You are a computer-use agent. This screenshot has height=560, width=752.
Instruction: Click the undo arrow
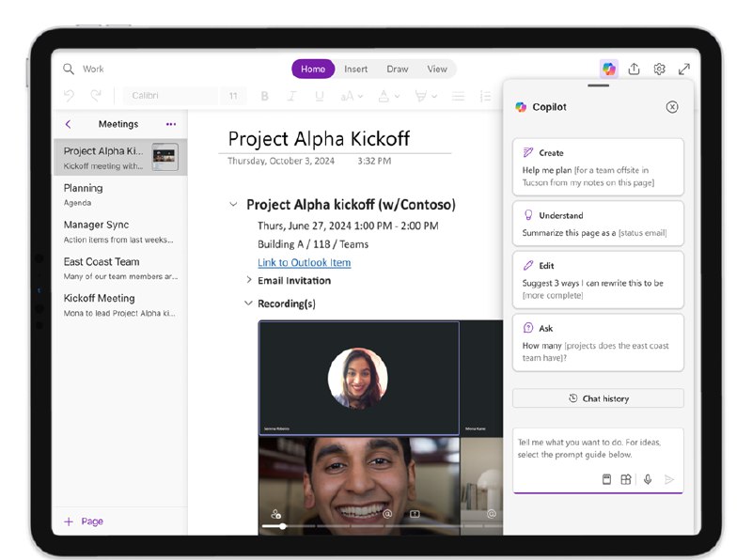click(x=69, y=96)
